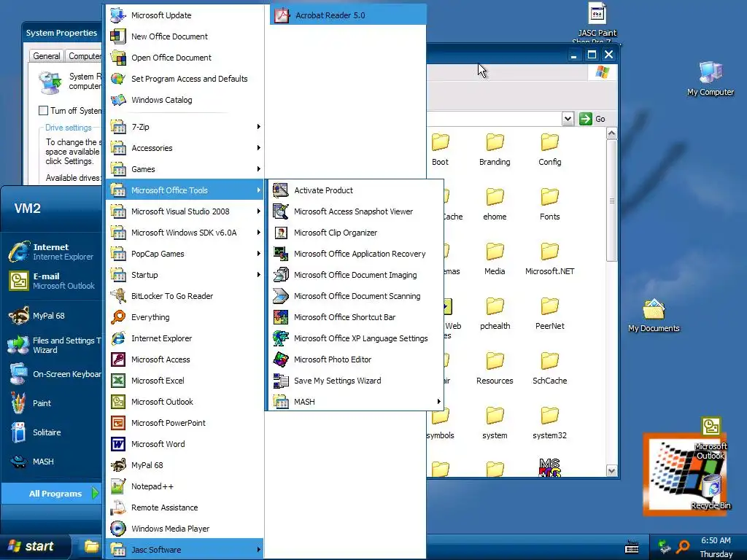Open Windows Catalog shortcut
This screenshot has height=560, width=747.
pyautogui.click(x=185, y=100)
